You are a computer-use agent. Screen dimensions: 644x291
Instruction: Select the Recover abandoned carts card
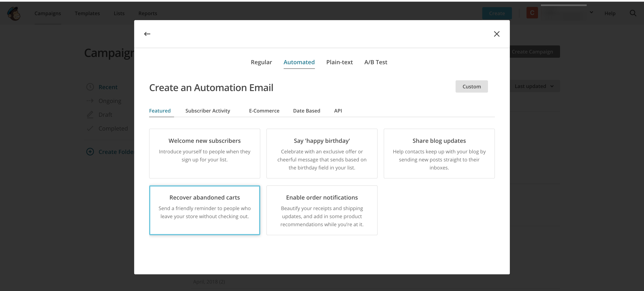pyautogui.click(x=205, y=210)
